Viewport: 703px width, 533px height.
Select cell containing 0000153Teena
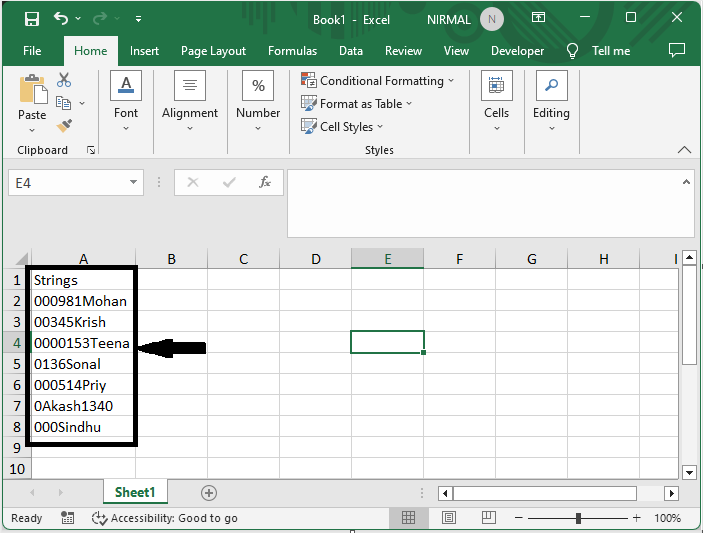click(x=83, y=343)
